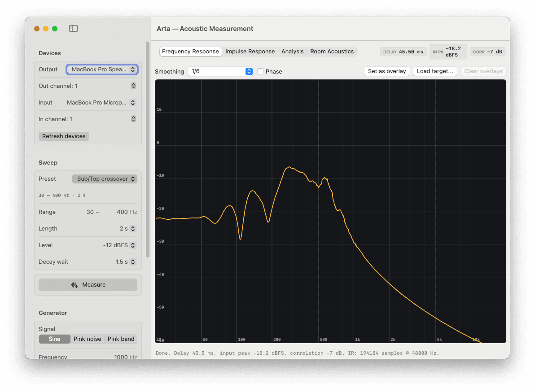This screenshot has width=535, height=392.
Task: Click the IN PK -18.2 dBFS readout
Action: (x=448, y=52)
